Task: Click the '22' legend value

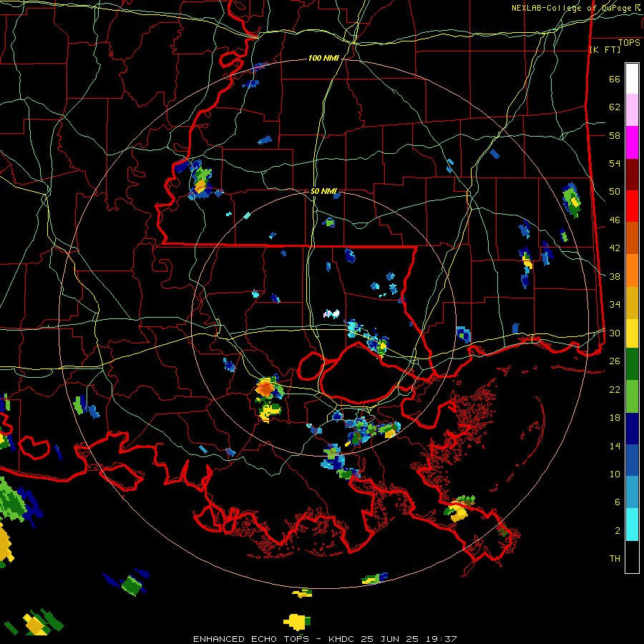Action: pos(615,389)
